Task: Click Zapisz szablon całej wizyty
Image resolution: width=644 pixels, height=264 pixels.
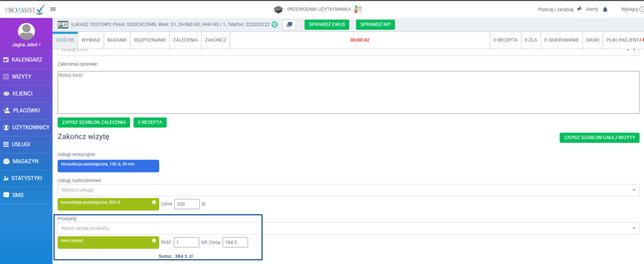Action: [599, 138]
